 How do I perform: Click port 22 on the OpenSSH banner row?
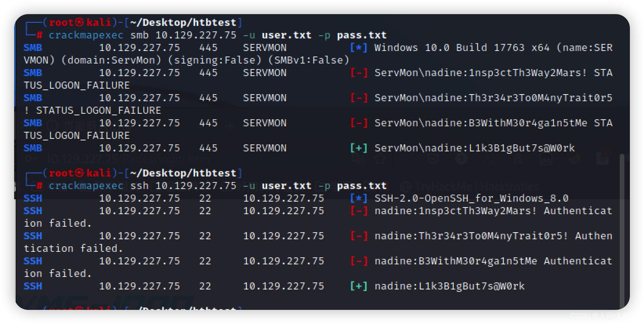point(205,198)
